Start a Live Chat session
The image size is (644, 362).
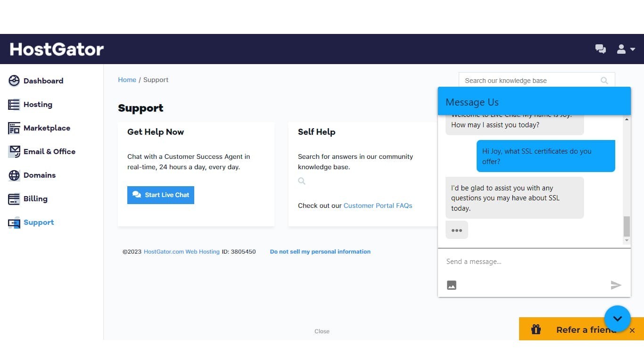coord(161,195)
